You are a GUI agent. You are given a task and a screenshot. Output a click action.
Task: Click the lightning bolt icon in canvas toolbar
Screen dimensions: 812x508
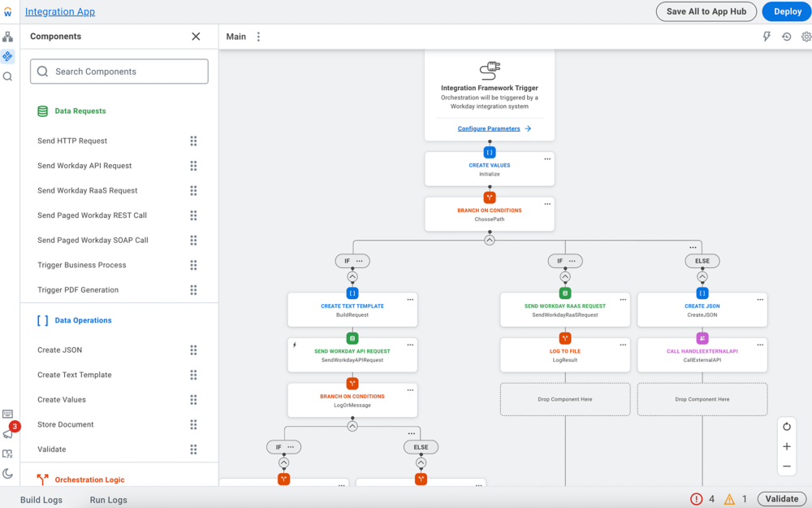point(767,37)
